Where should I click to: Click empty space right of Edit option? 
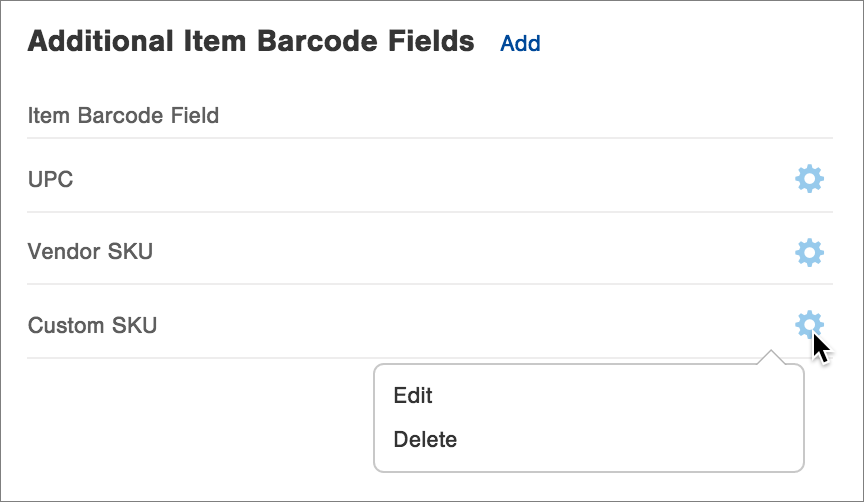pos(620,395)
